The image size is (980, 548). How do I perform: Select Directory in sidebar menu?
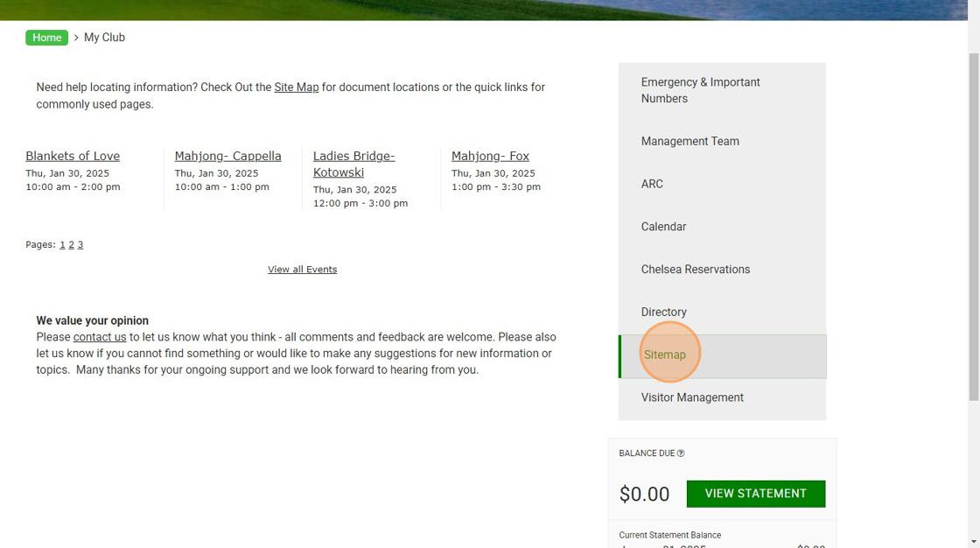663,313
